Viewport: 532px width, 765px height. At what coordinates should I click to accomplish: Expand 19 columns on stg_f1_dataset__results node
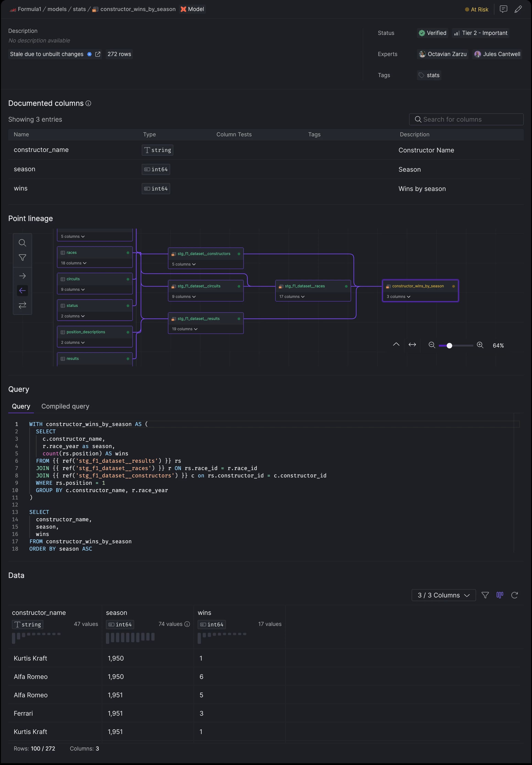[184, 329]
